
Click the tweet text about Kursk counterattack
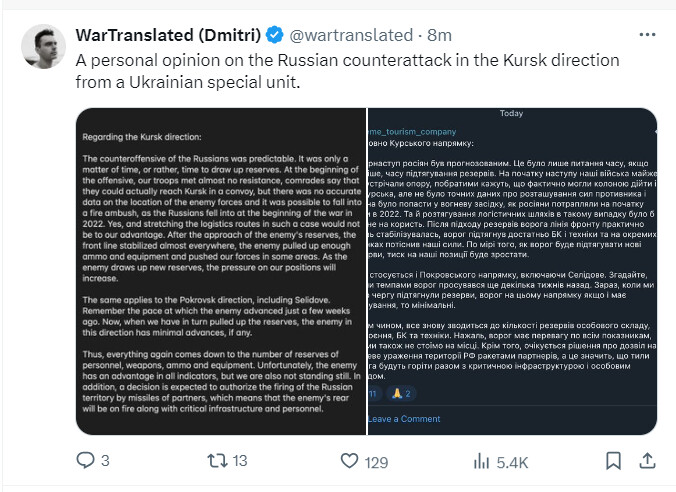coord(347,71)
